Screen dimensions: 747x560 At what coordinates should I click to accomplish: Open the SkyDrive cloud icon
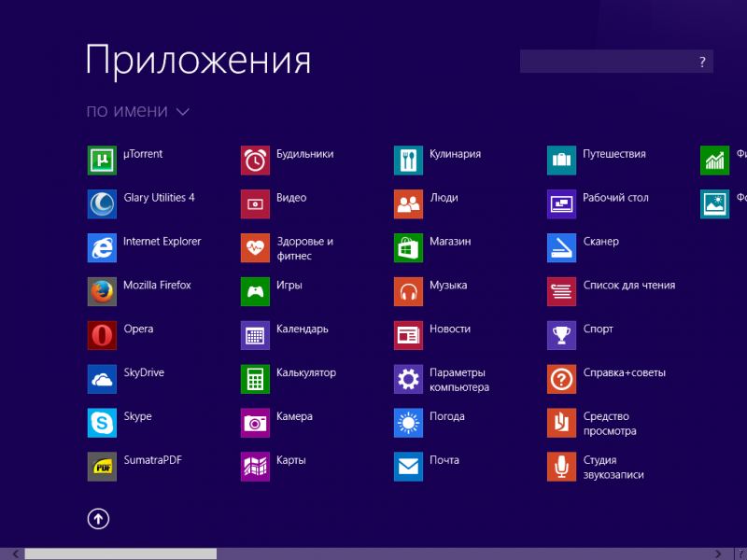tap(102, 380)
